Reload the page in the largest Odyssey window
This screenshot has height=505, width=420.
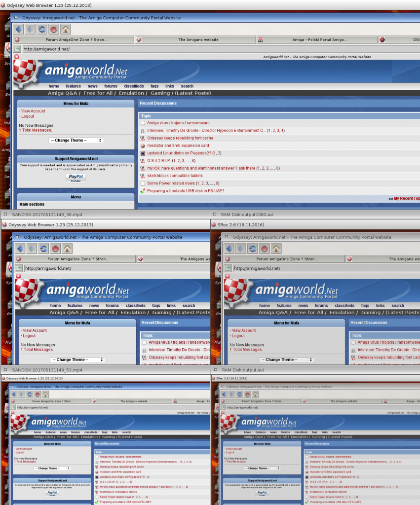[42, 29]
